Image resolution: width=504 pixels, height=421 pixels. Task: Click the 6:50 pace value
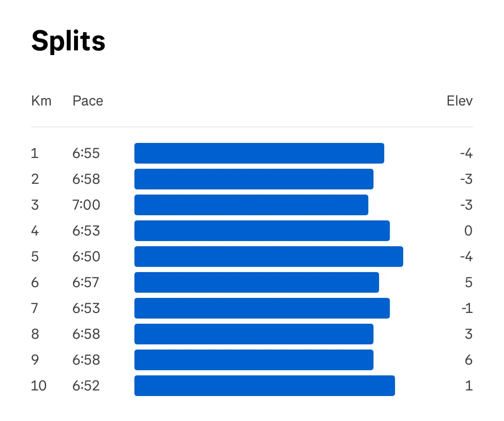tap(86, 257)
